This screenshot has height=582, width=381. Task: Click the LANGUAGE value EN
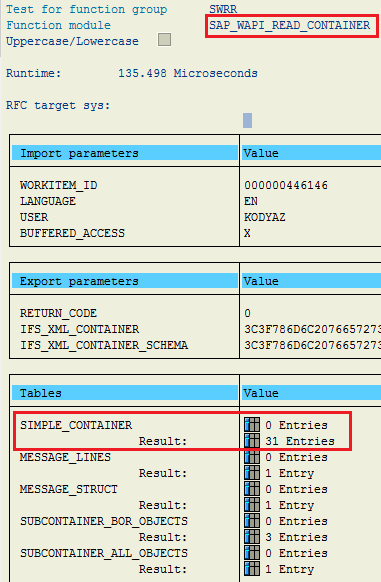(x=251, y=201)
